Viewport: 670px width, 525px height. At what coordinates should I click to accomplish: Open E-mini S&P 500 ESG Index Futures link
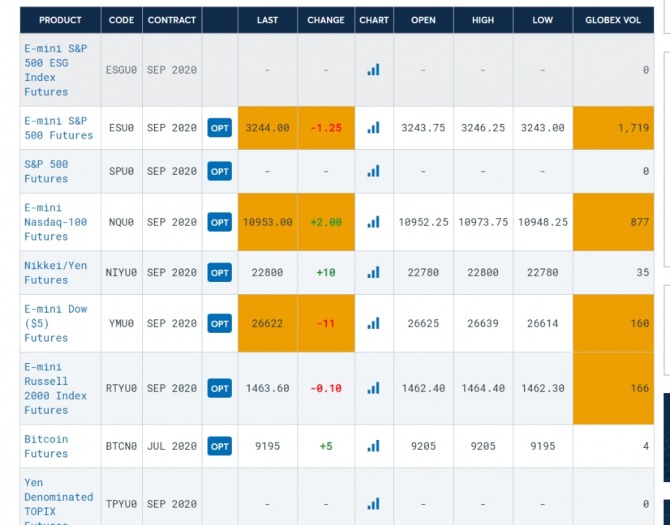click(x=56, y=70)
